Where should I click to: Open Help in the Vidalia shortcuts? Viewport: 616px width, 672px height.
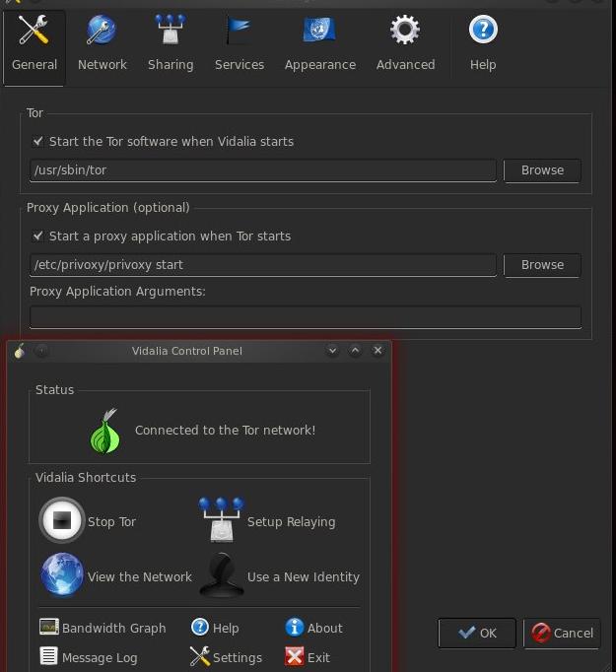215,628
